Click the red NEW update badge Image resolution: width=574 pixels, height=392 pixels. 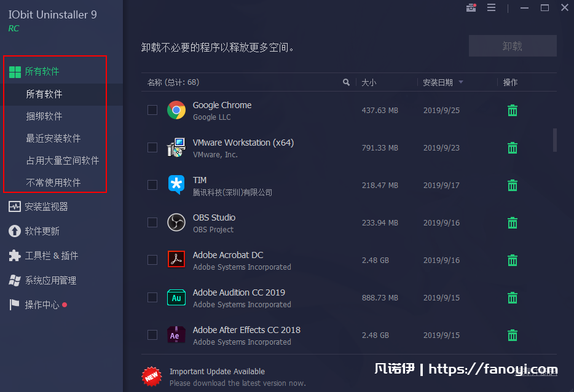click(152, 376)
